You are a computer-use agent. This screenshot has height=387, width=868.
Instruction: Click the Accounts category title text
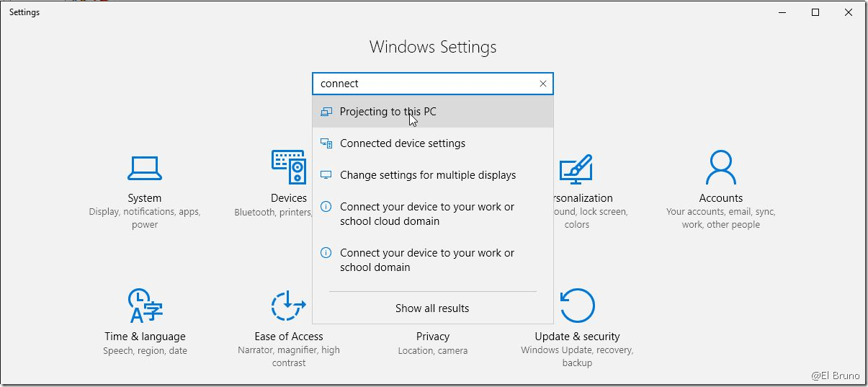[x=720, y=198]
